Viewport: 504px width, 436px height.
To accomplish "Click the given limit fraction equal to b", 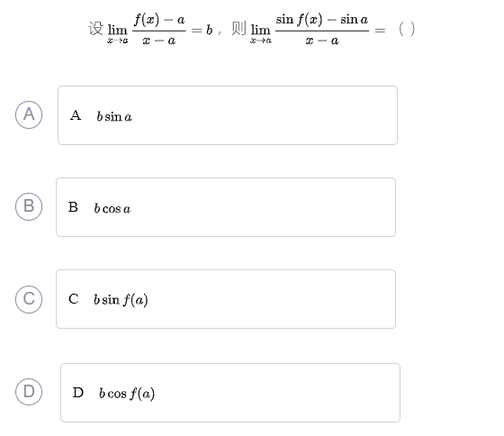I will (159, 30).
